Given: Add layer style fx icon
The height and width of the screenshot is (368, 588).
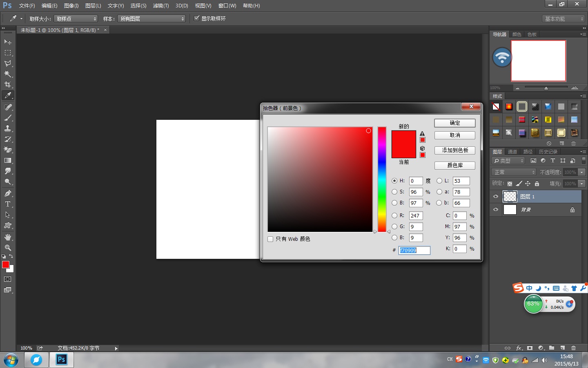Looking at the screenshot, I should click(x=519, y=348).
